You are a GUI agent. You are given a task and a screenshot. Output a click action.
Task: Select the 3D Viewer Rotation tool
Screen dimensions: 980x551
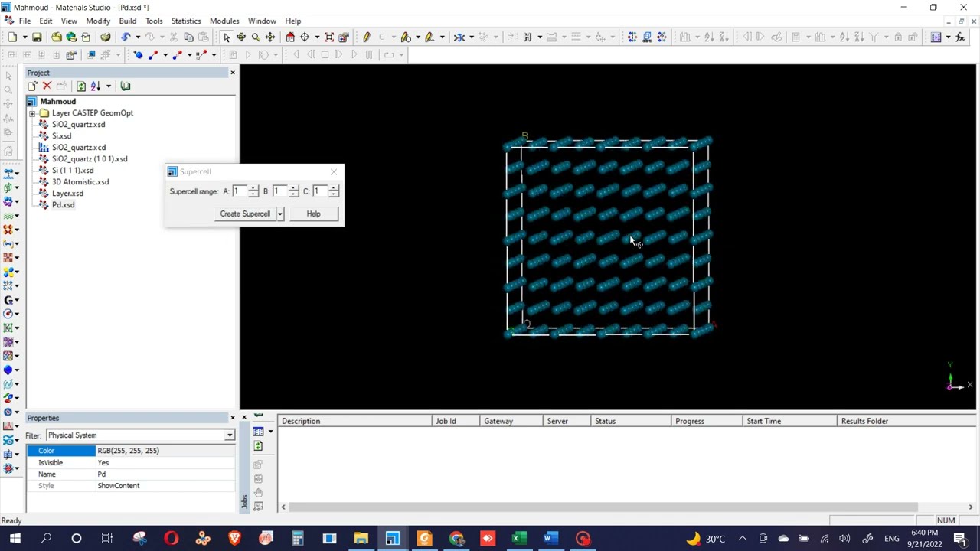(x=241, y=37)
